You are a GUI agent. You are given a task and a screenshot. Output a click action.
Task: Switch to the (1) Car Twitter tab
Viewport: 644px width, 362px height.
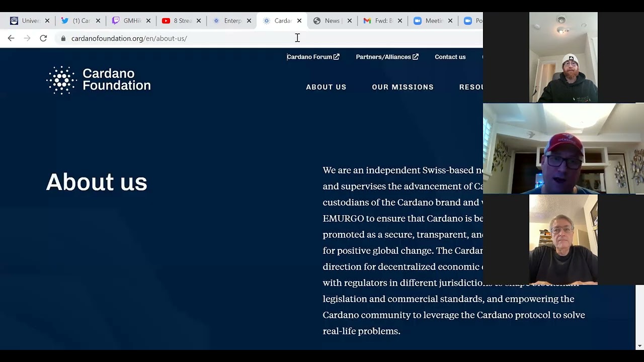point(82,21)
